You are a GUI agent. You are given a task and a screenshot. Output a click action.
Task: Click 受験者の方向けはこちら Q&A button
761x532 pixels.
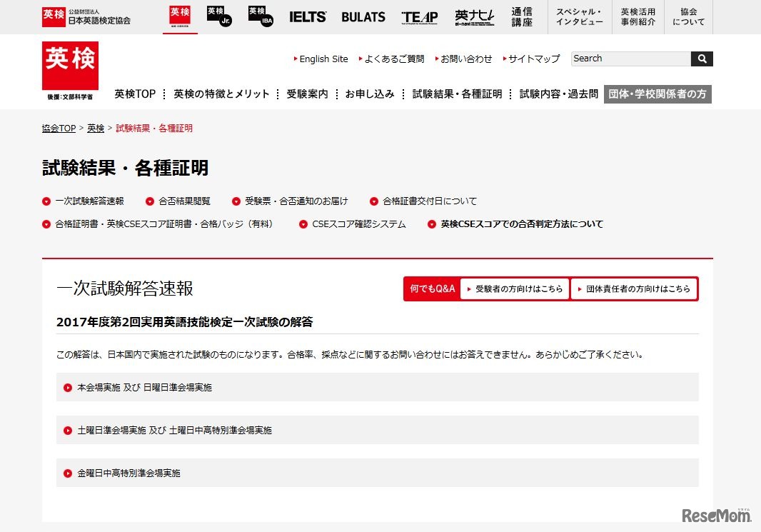(515, 288)
